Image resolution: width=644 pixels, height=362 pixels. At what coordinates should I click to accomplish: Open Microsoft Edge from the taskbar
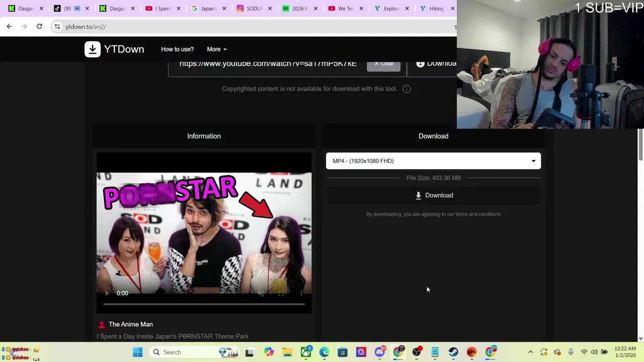pyautogui.click(x=324, y=352)
